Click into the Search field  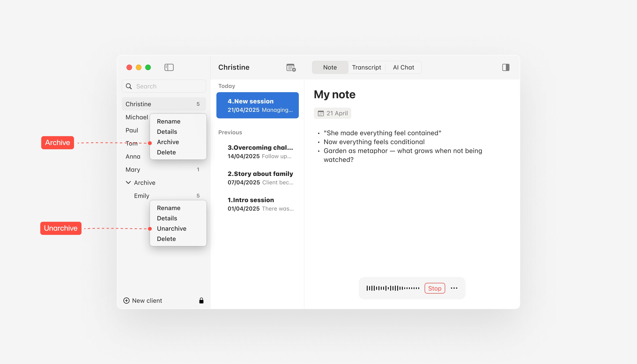click(168, 86)
